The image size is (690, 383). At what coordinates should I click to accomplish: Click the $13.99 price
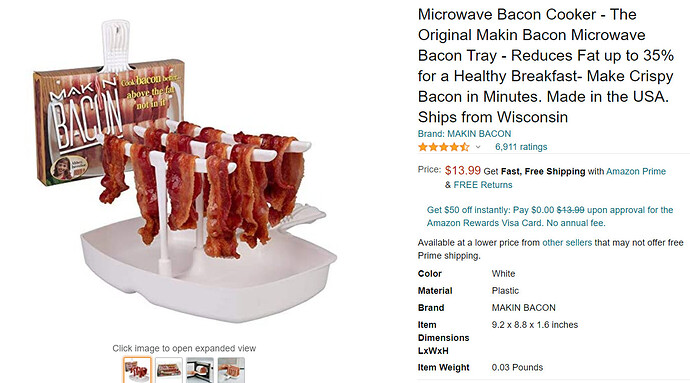tap(462, 170)
